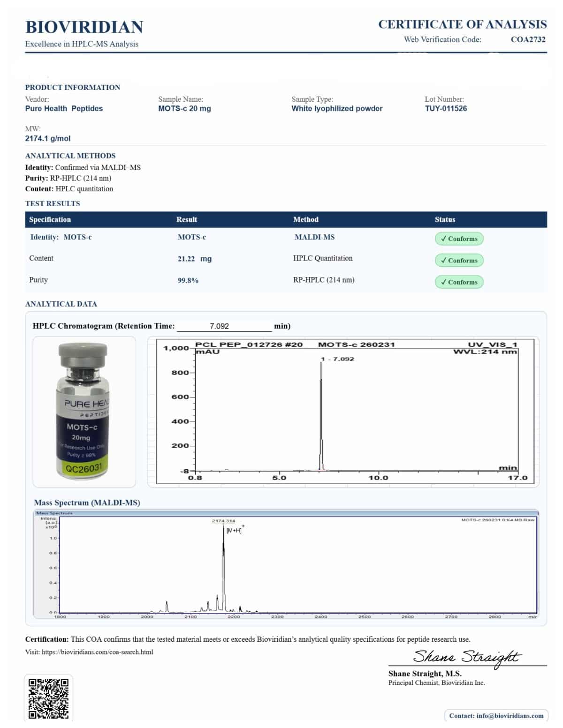The height and width of the screenshot is (728, 563).
Task: Click the QR code at bottom left
Action: tap(48, 698)
